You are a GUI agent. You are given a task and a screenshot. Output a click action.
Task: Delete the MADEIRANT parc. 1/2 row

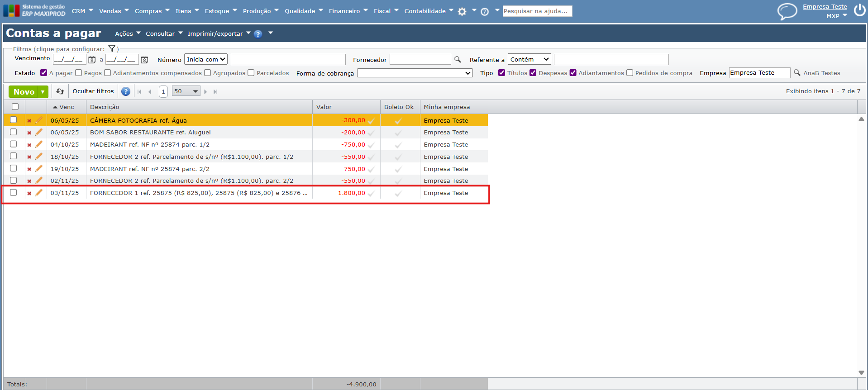click(x=29, y=145)
